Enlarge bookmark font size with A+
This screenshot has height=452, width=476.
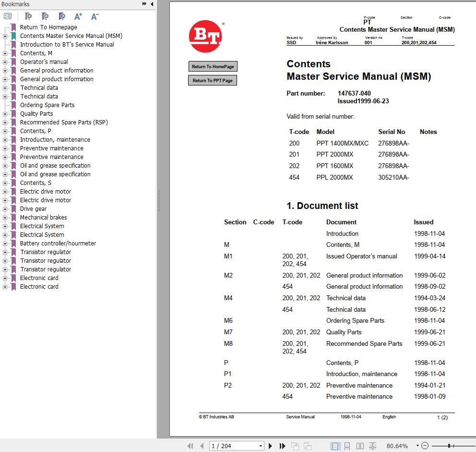[78, 16]
